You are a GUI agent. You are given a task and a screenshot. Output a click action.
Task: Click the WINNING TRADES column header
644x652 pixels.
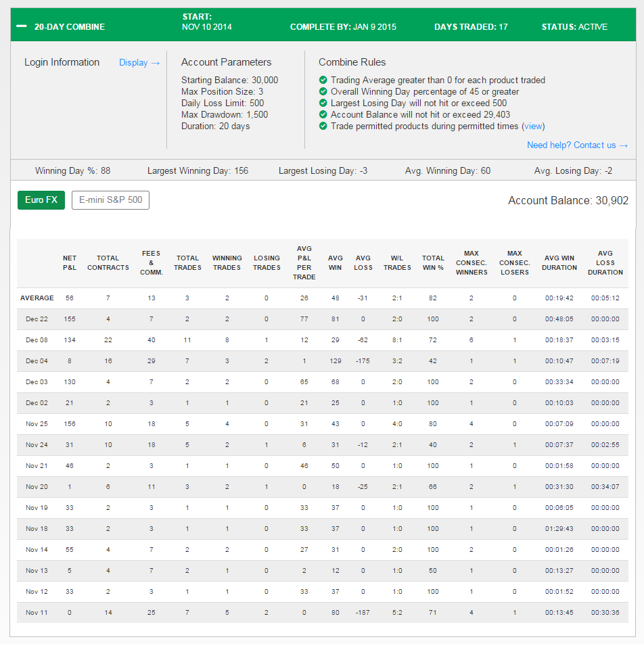[x=227, y=263]
